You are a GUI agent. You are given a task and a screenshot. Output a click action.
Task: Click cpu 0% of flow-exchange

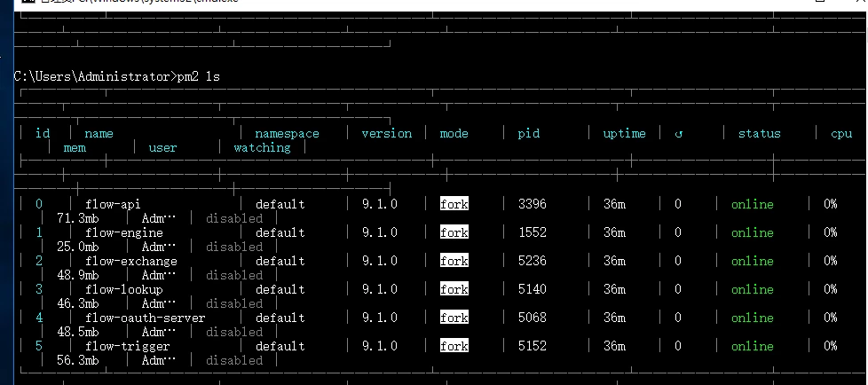click(831, 261)
